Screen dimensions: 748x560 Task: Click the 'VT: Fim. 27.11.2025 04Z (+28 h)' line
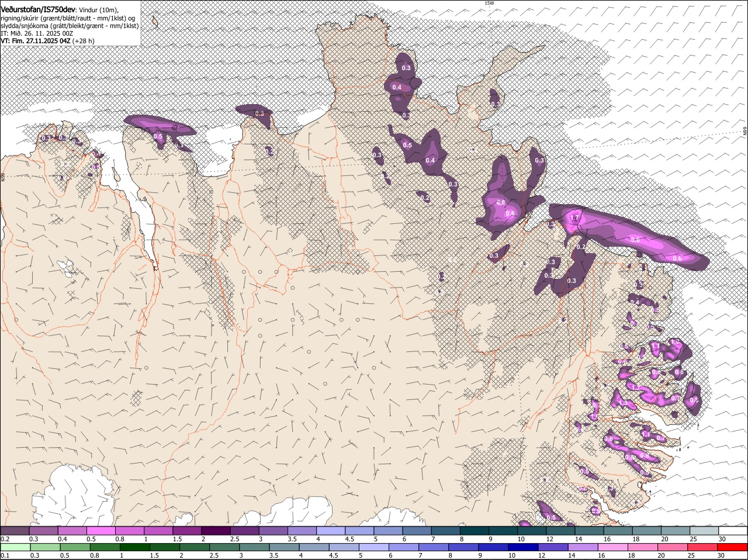[47, 41]
